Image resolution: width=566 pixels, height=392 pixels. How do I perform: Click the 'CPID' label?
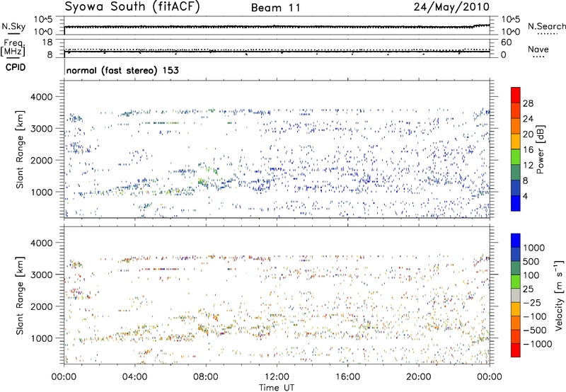coord(16,67)
